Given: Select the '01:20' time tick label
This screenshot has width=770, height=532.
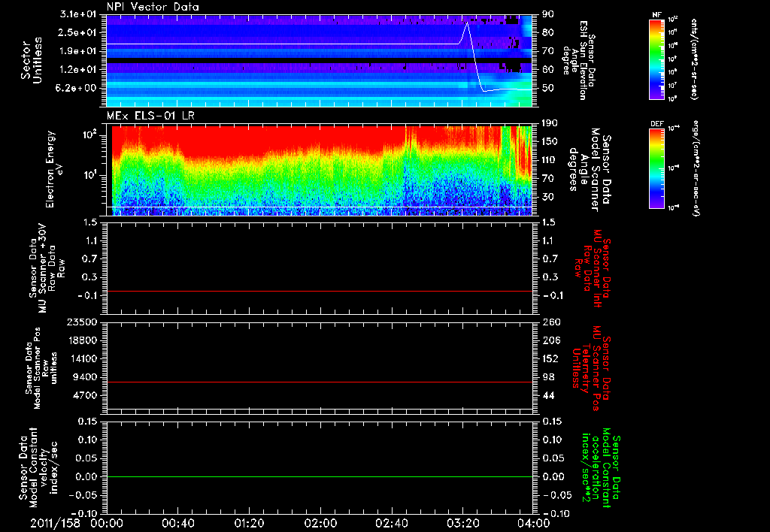Looking at the screenshot, I should coord(249,523).
